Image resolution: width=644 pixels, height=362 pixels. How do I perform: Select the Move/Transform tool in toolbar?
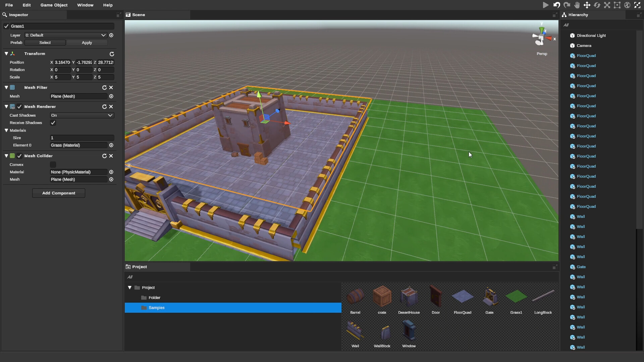pyautogui.click(x=587, y=5)
